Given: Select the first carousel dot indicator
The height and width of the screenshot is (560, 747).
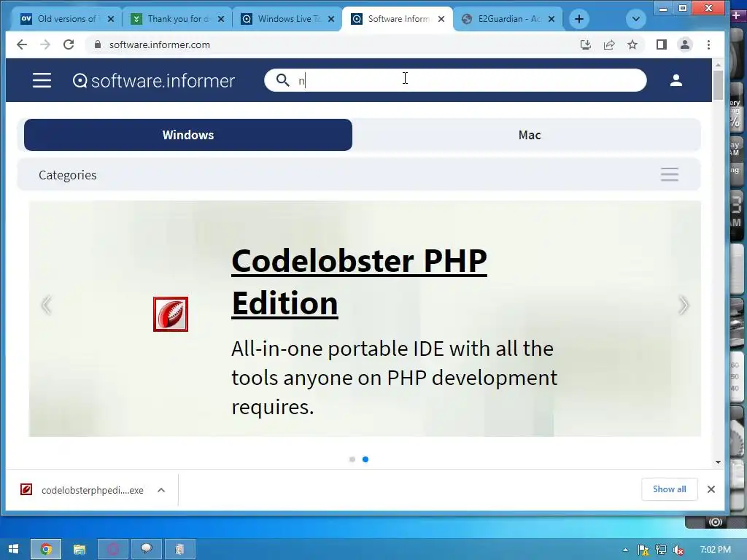Looking at the screenshot, I should [352, 459].
